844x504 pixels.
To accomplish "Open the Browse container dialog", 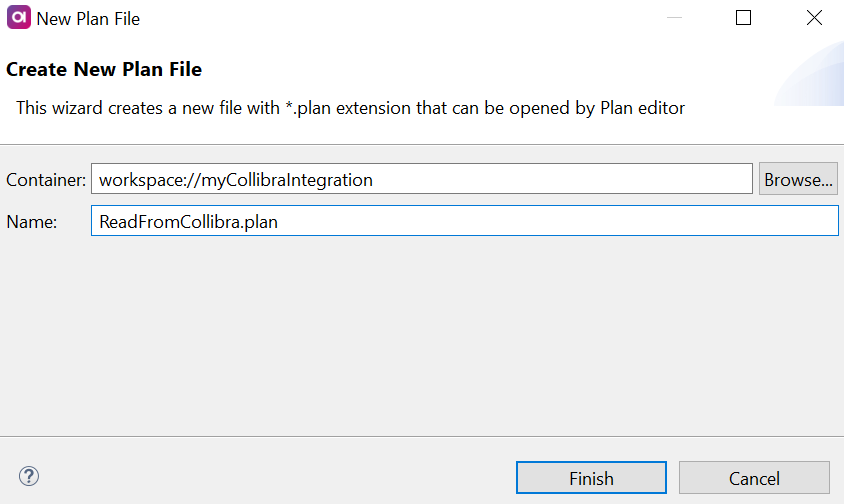I will [798, 180].
